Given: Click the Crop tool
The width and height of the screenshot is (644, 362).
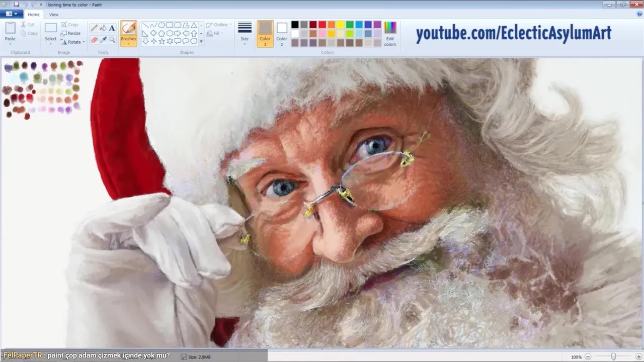Looking at the screenshot, I should [x=70, y=25].
